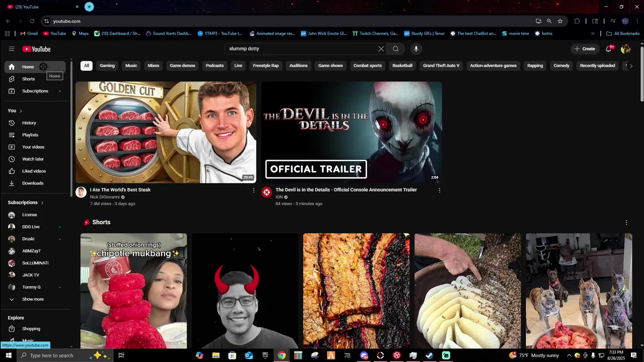Open the Gmail bookmark
644x362 pixels.
tap(29, 34)
